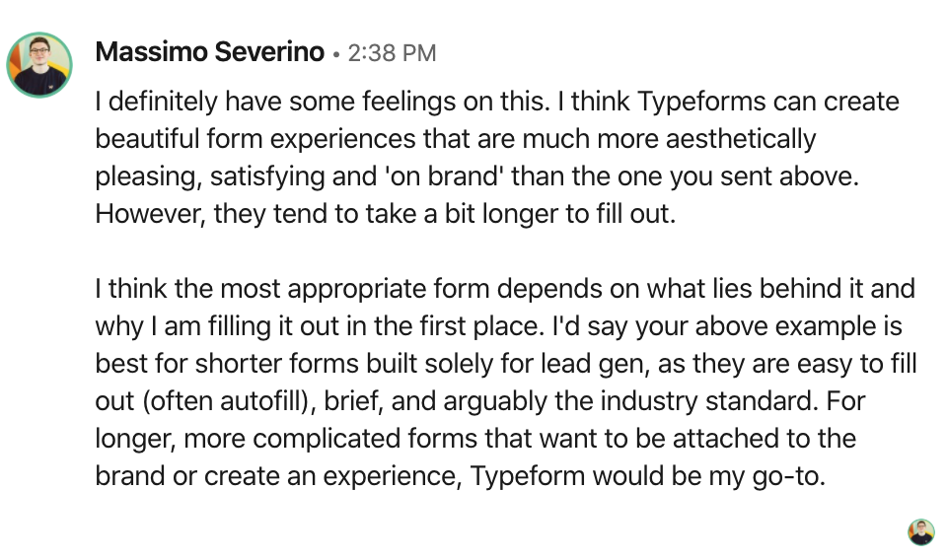Click the dot separator before the timestamp
Image resolution: width=947 pixels, height=560 pixels.
[x=335, y=54]
